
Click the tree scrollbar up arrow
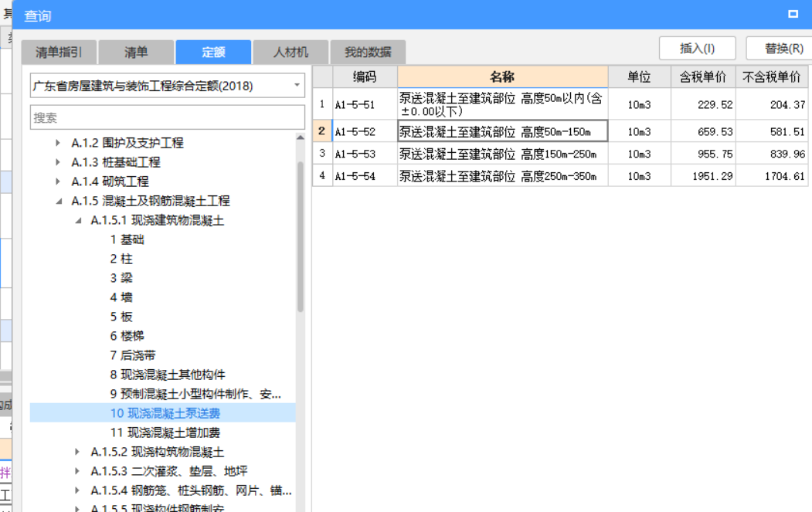[301, 137]
